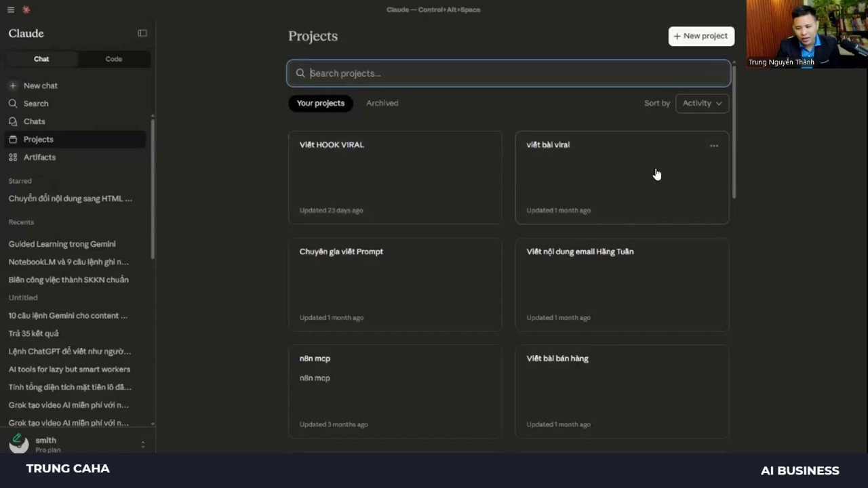Open the Chuyên gia viết Prompt project
Image resolution: width=868 pixels, height=488 pixels.
(395, 285)
